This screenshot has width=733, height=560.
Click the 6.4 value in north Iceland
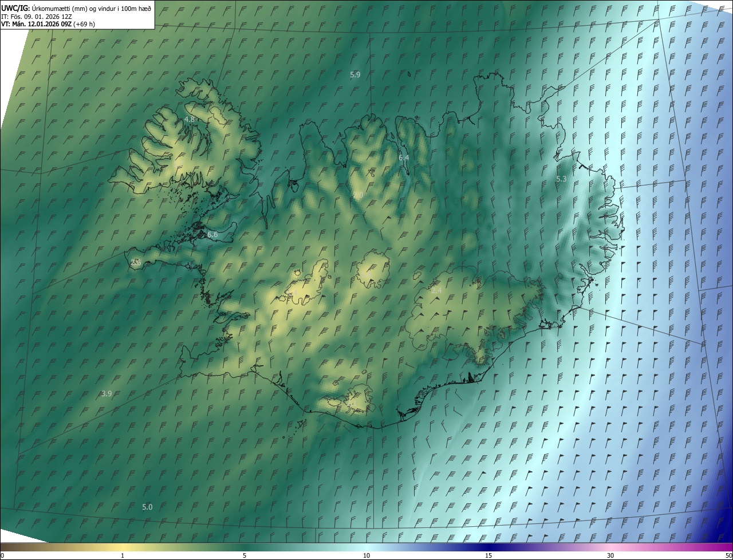tap(404, 157)
